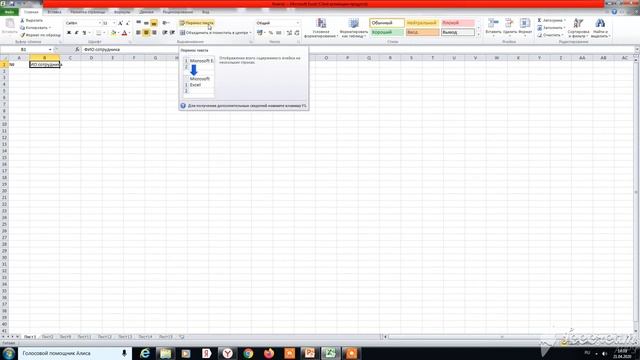640x360 pixels.
Task: Align text left
Action: [x=139, y=33]
